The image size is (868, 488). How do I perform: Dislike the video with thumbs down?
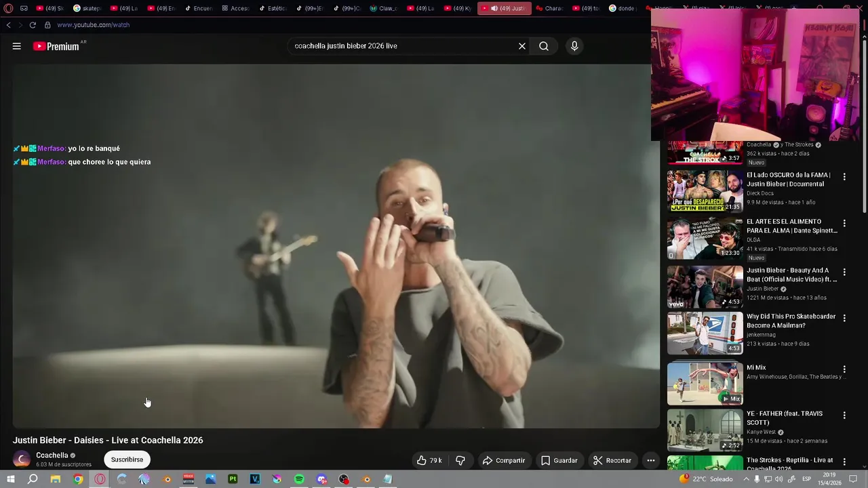(x=460, y=460)
